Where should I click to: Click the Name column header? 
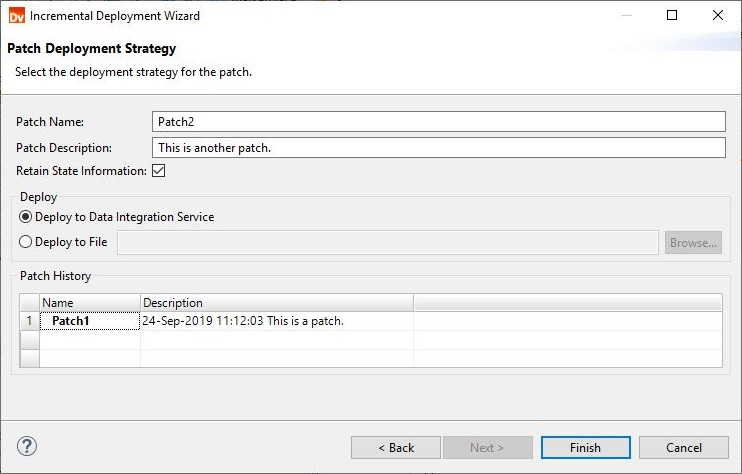pos(90,303)
